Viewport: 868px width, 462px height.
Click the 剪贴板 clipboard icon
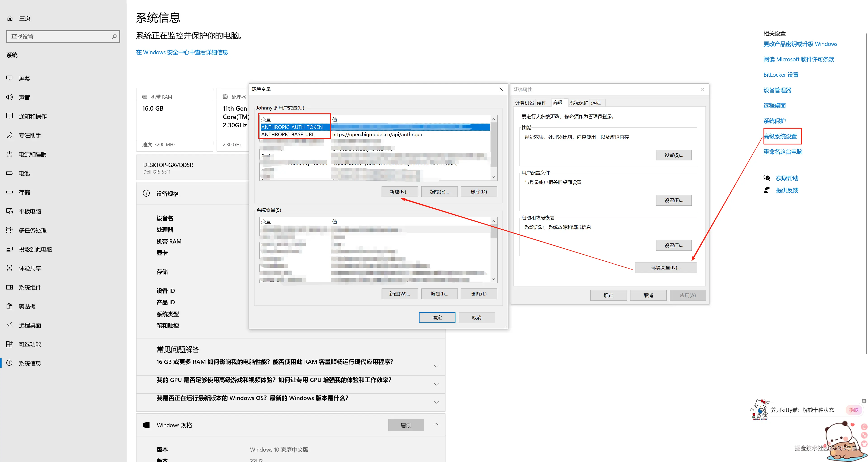pos(9,306)
